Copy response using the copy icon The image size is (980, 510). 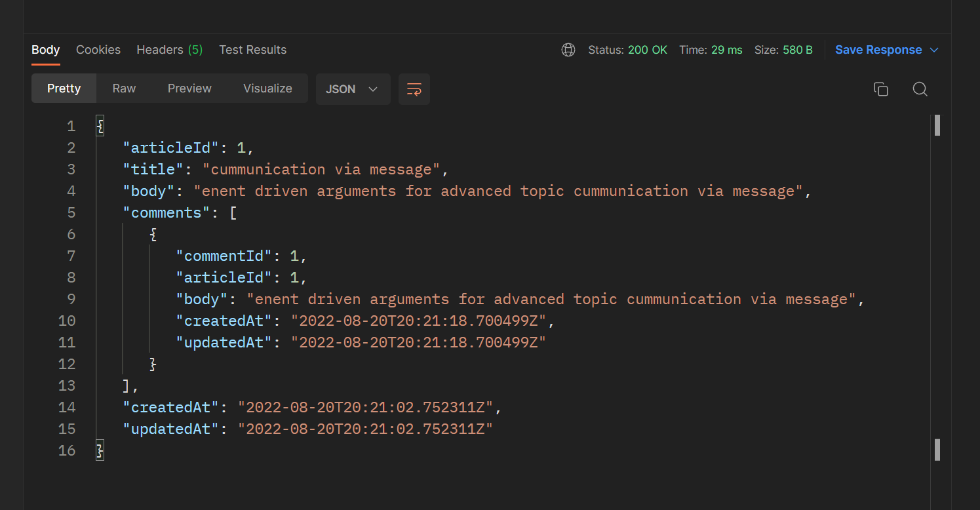881,89
